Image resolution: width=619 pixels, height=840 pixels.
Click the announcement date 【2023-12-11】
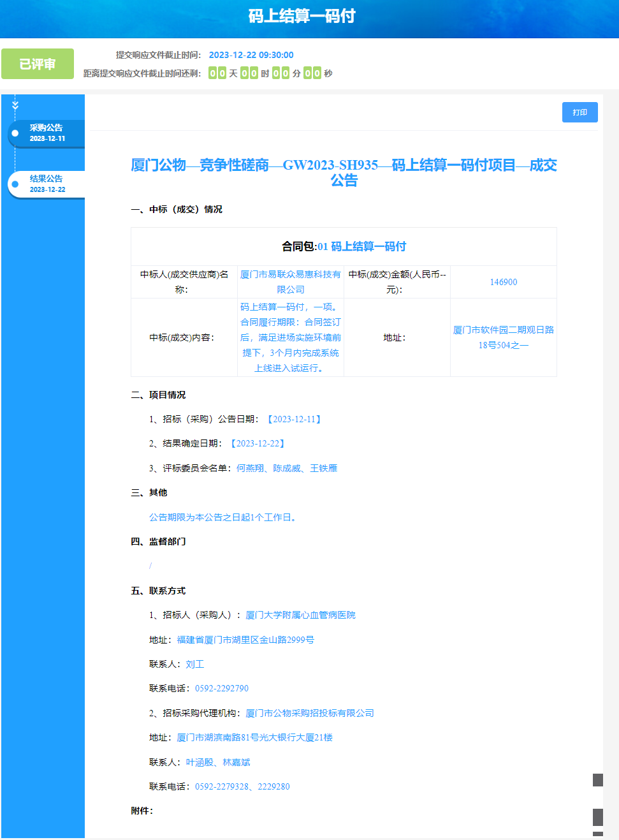point(297,419)
